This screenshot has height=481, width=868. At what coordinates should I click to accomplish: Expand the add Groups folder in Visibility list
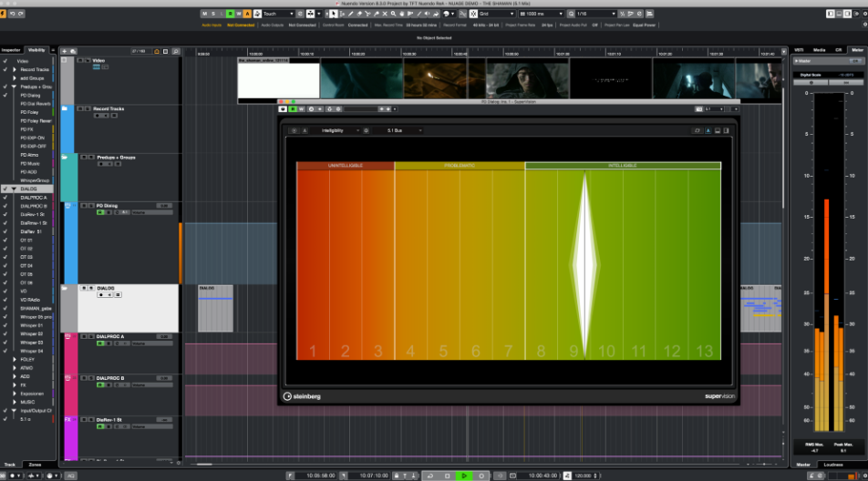point(15,78)
